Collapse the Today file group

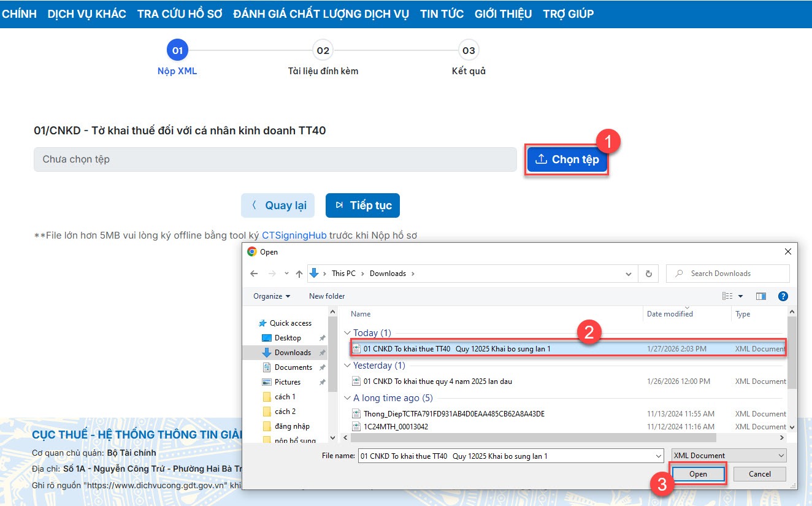point(348,333)
